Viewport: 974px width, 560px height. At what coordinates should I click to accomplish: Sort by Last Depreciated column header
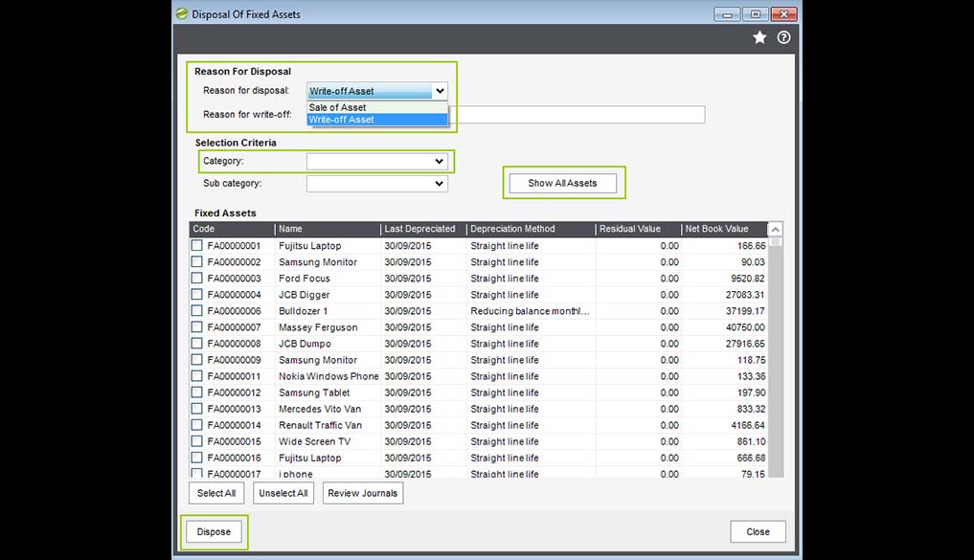pos(423,229)
